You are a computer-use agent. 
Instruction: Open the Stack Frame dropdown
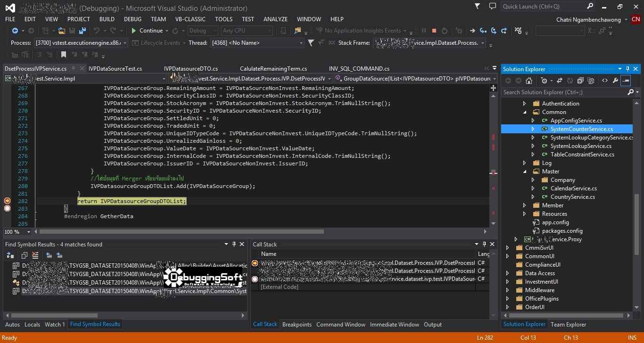click(483, 43)
